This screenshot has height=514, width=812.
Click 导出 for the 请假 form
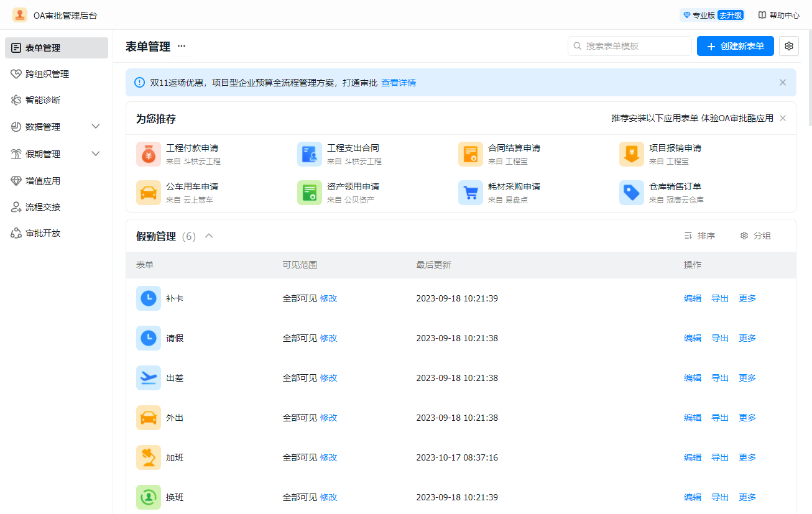[x=720, y=338]
